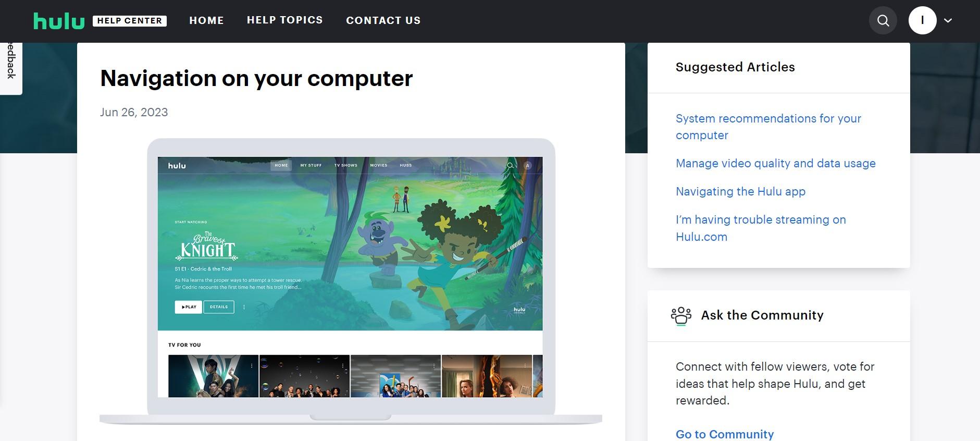Open the search magnifier icon
The image size is (980, 441).
pos(883,20)
